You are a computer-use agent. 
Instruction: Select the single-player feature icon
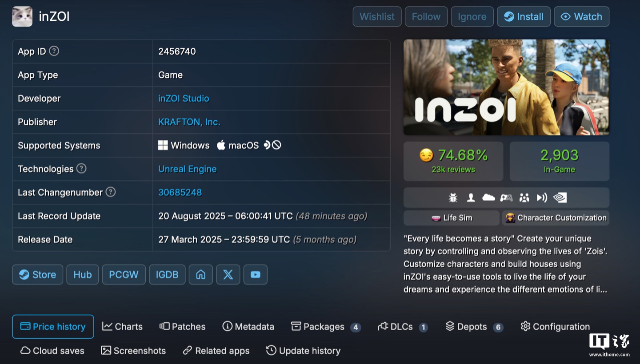click(471, 198)
